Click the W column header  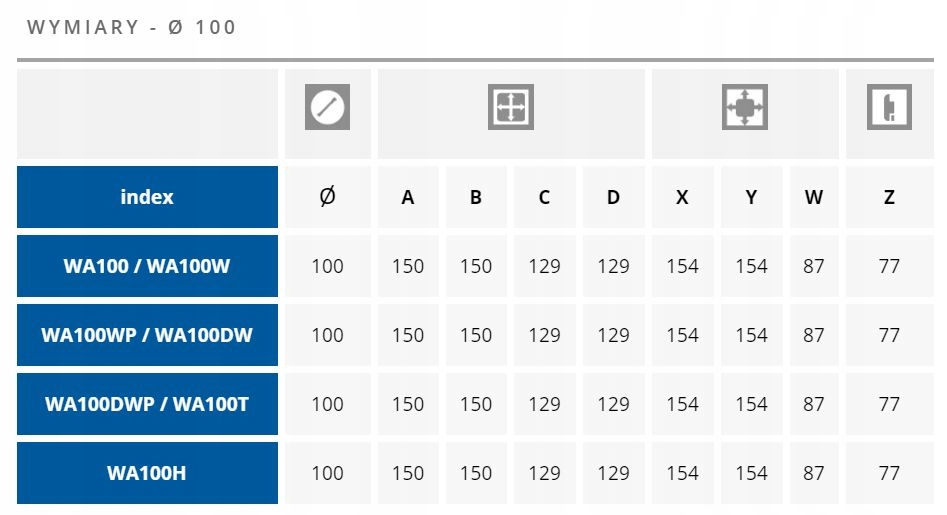[814, 197]
